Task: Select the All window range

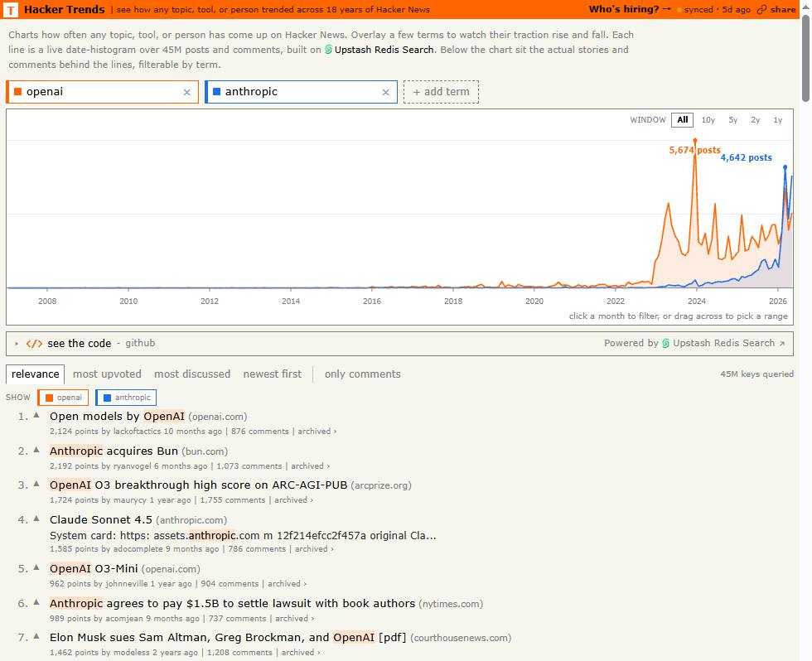Action: point(683,120)
